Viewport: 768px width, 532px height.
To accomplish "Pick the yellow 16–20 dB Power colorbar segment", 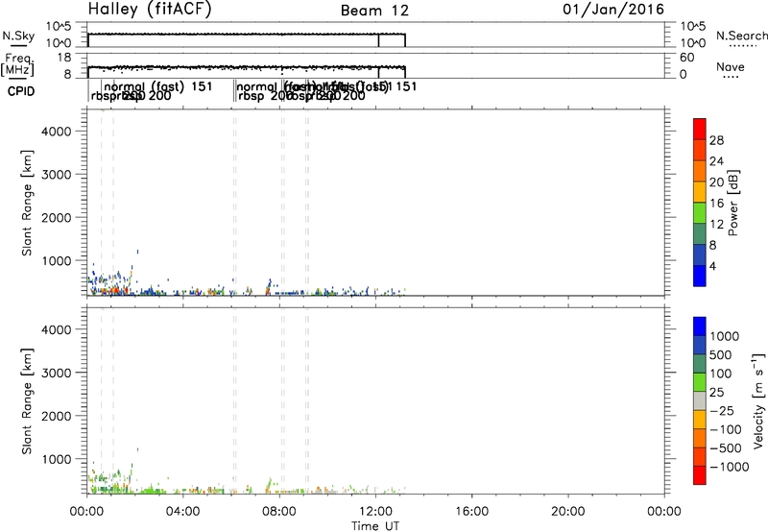I will click(x=700, y=191).
